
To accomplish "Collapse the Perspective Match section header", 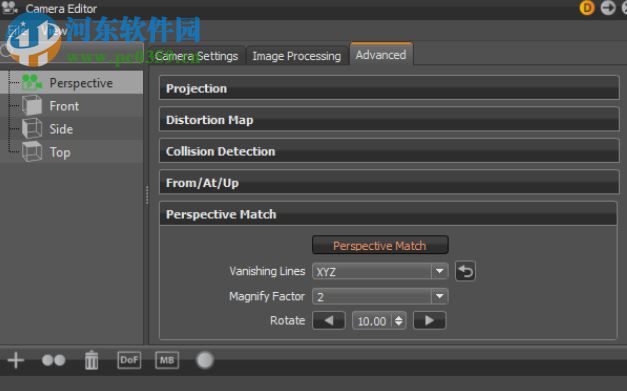I will coord(388,214).
